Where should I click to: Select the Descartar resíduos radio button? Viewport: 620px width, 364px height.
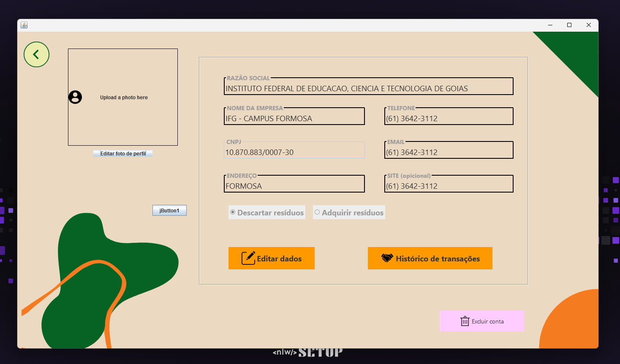233,212
